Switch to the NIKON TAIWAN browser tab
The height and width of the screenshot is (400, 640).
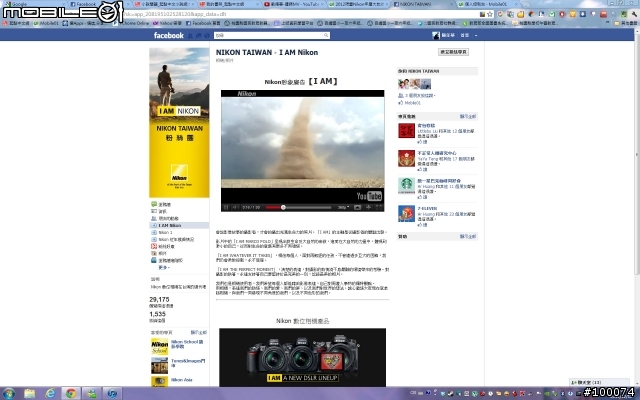pos(423,4)
